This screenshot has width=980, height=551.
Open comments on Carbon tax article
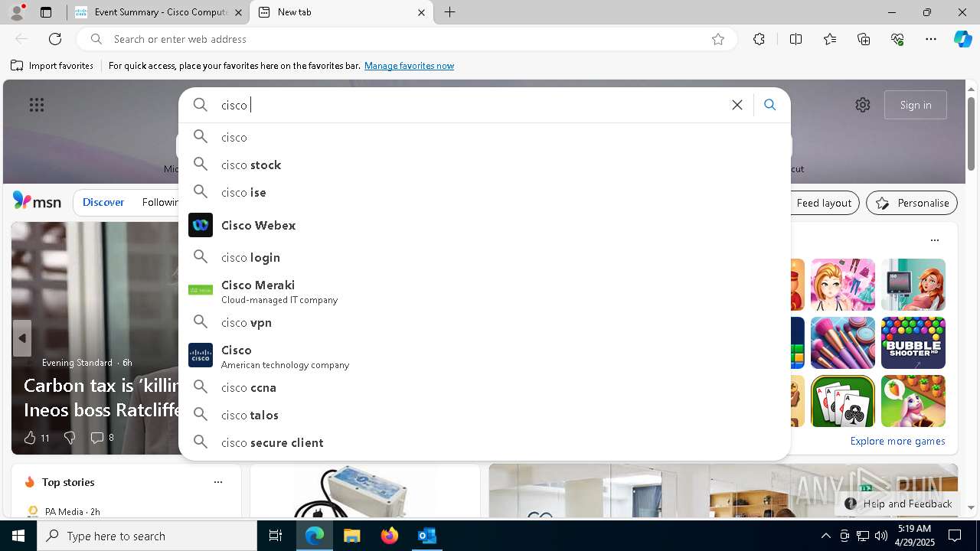tap(102, 438)
